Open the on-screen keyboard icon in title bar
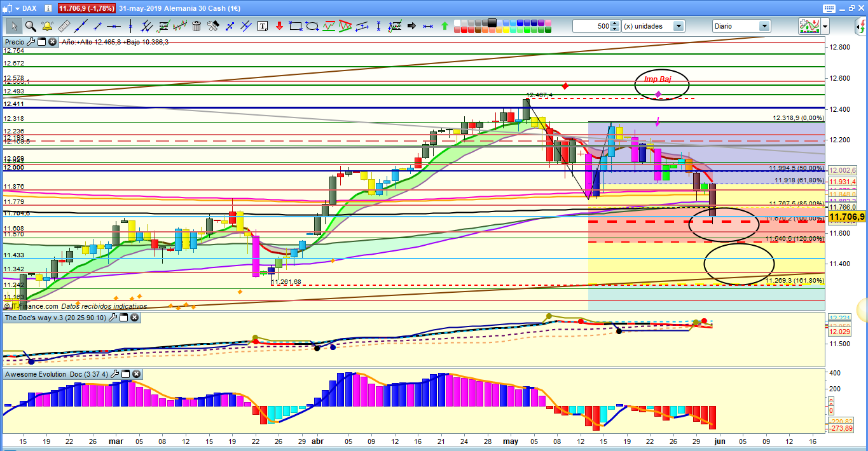This screenshot has height=451, width=868. [828, 8]
